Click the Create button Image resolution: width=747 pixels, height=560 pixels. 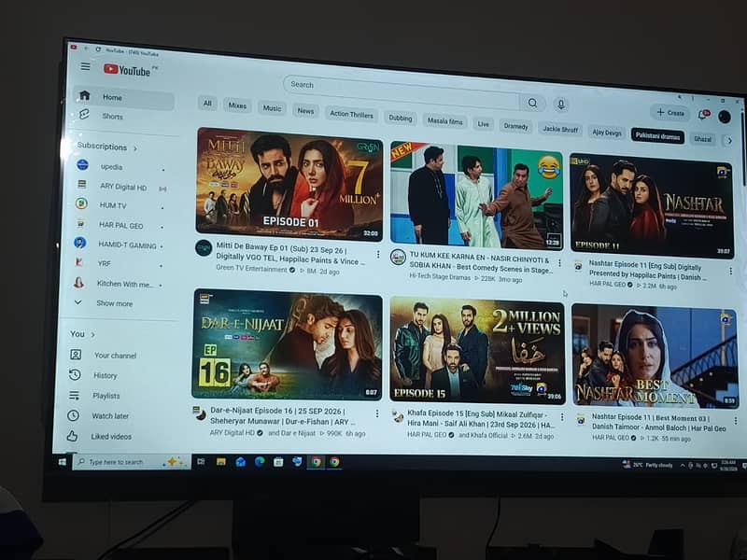pyautogui.click(x=670, y=113)
